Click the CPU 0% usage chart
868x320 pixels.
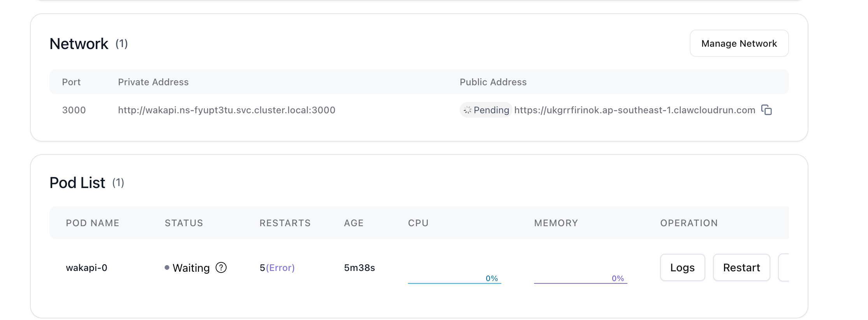coord(454,278)
